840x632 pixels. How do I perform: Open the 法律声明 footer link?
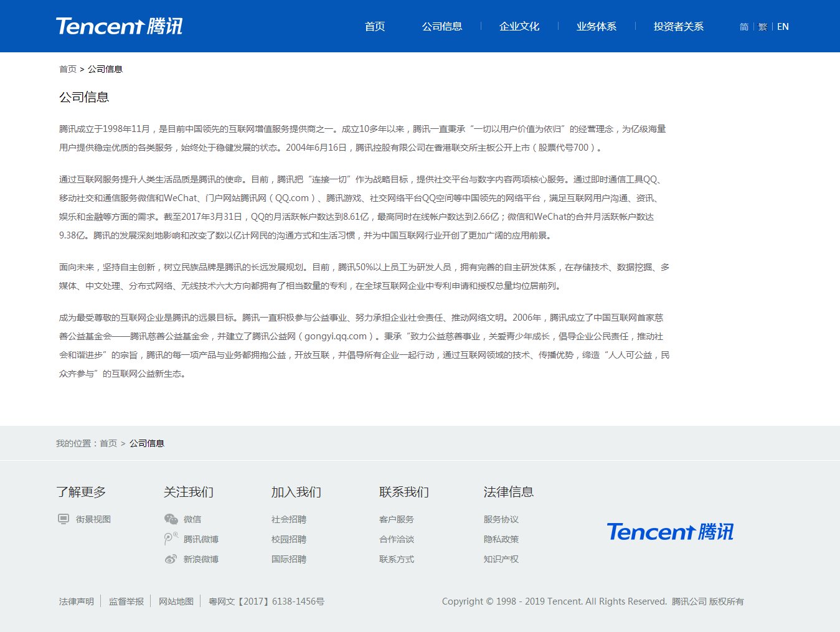(77, 601)
